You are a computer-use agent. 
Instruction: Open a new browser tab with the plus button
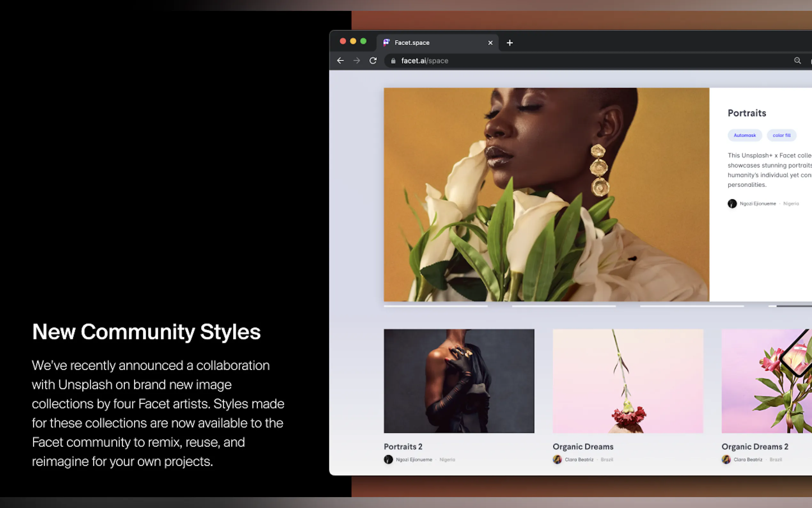click(510, 42)
